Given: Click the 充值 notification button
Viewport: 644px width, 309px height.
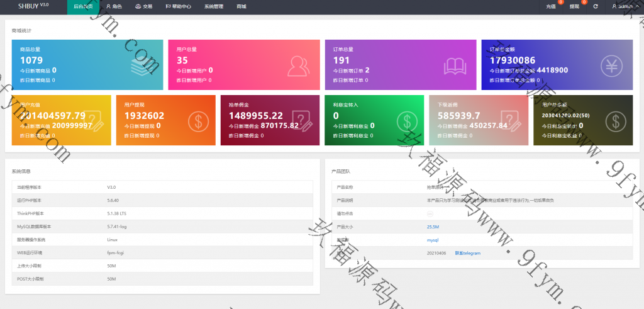Looking at the screenshot, I should 552,6.
